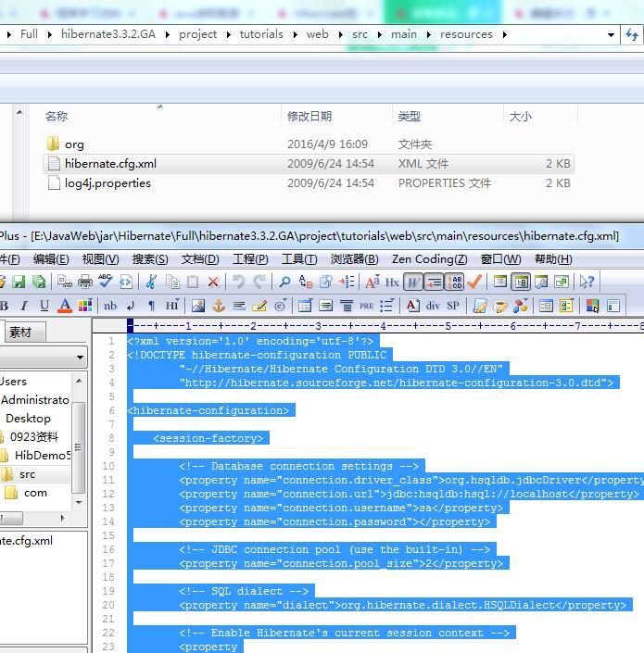Insert paragraph tag with pilcrow icon
The image size is (644, 653).
pos(151,306)
